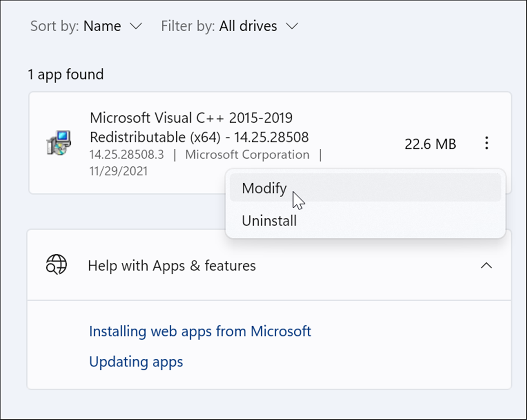Click the Microsoft Visual C++ installer app icon

(59, 144)
